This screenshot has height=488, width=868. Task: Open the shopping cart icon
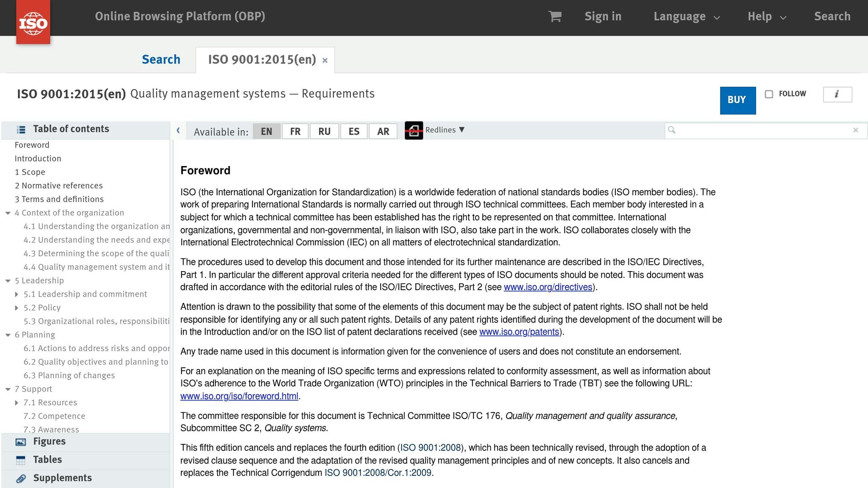555,17
